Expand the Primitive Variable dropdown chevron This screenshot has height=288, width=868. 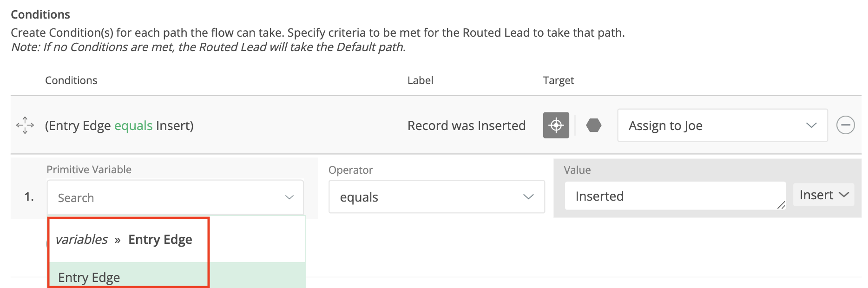289,197
